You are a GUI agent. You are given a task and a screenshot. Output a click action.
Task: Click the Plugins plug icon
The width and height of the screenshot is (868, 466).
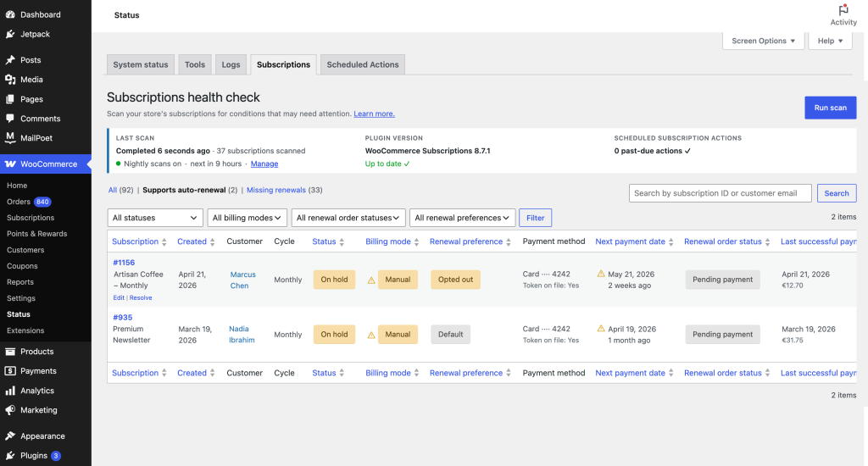10,456
